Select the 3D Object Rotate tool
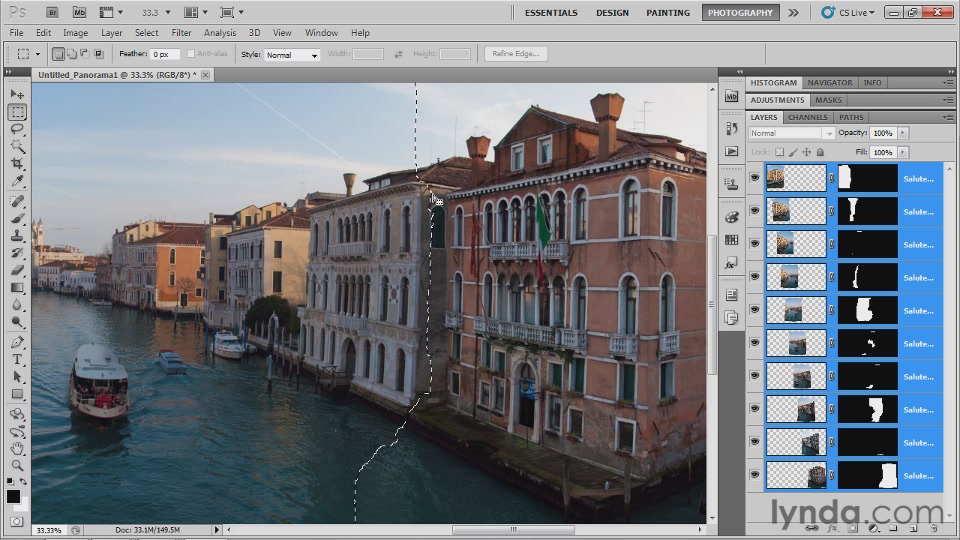This screenshot has height=540, width=960. (x=17, y=414)
